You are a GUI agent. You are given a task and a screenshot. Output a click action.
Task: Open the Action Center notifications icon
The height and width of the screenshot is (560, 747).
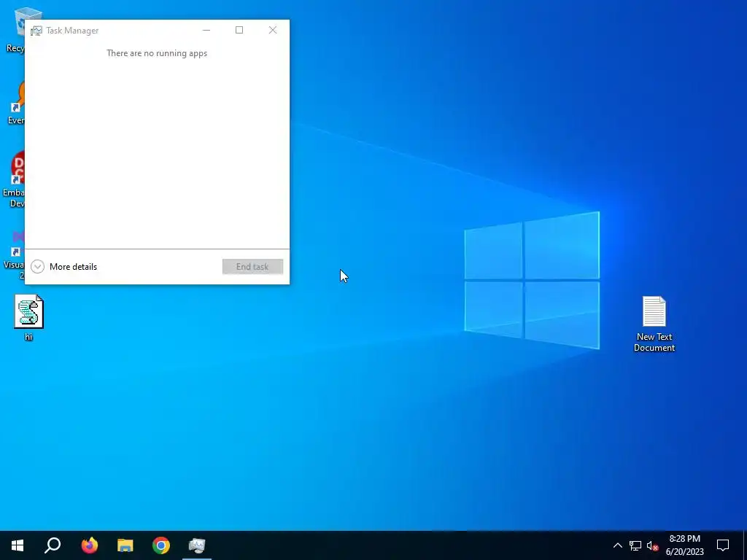click(723, 545)
